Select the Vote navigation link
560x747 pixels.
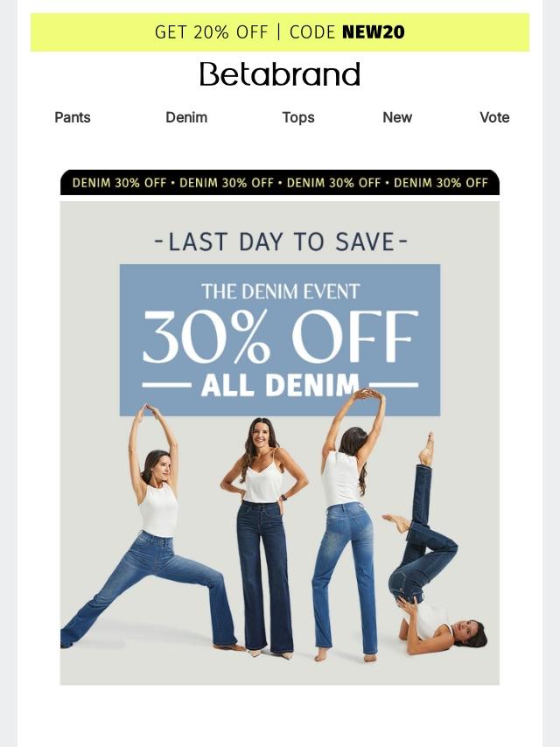tap(494, 117)
